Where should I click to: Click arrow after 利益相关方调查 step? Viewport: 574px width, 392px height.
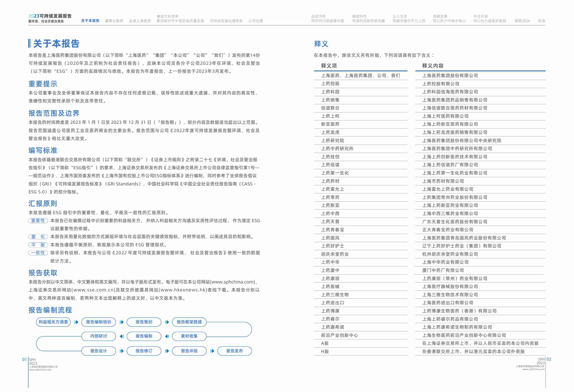[x=76, y=322]
